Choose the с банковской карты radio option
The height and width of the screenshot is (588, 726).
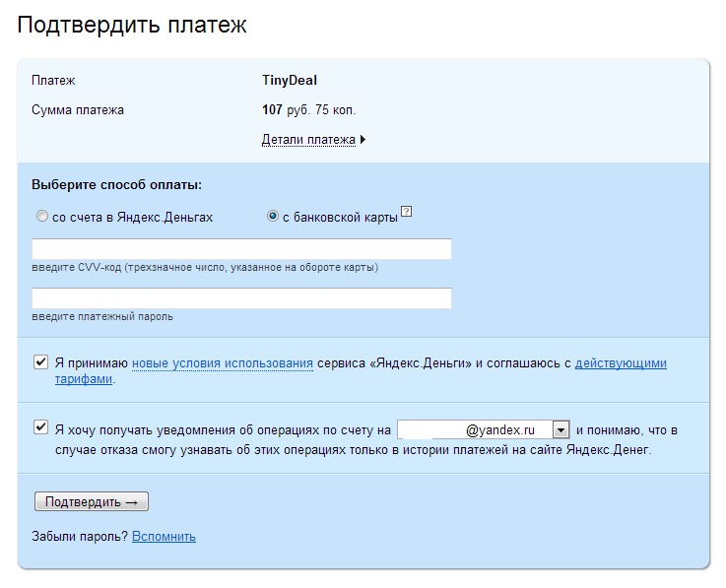coord(273,217)
